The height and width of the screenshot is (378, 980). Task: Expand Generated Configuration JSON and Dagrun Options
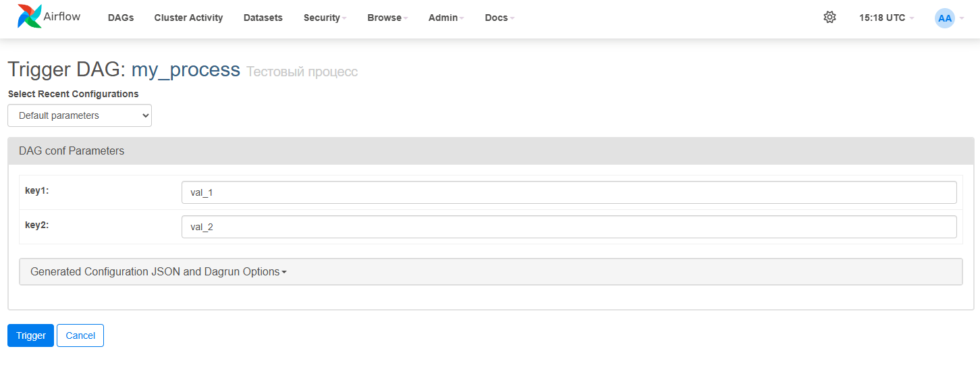[x=159, y=272]
